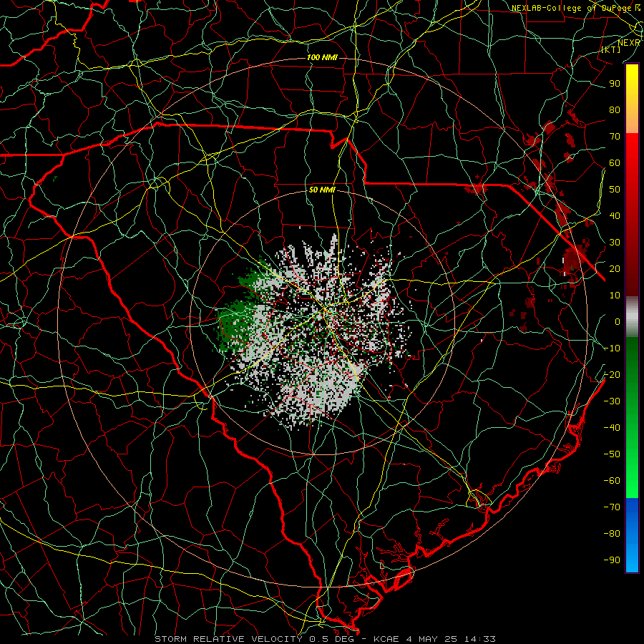Click the "[KT]" units label above color scale
This screenshot has height=644, width=644.
coord(611,49)
